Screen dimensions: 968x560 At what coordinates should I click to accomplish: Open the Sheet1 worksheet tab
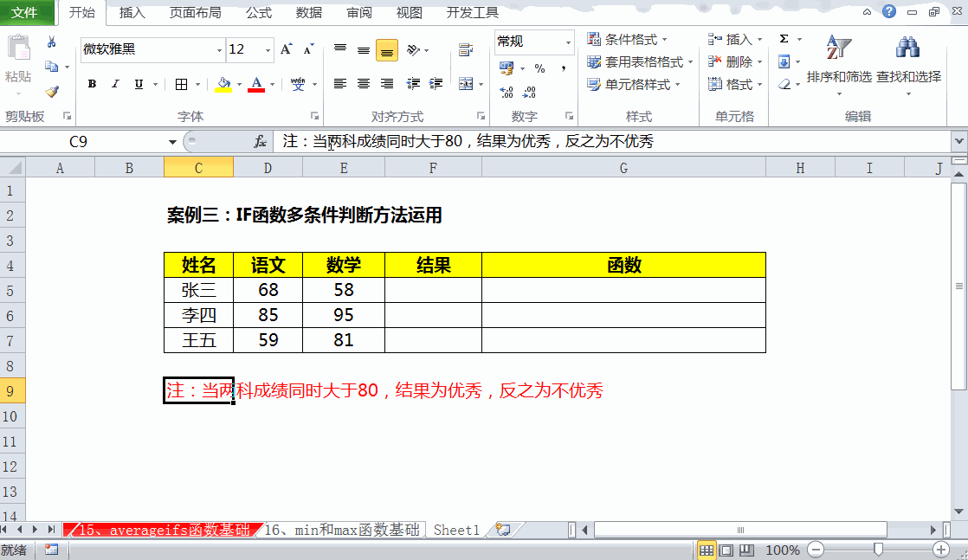click(x=456, y=530)
